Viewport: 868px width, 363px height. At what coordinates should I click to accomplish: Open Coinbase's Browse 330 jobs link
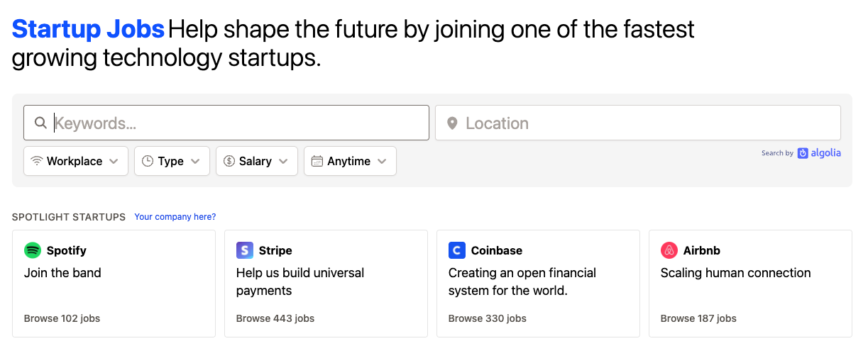[488, 318]
